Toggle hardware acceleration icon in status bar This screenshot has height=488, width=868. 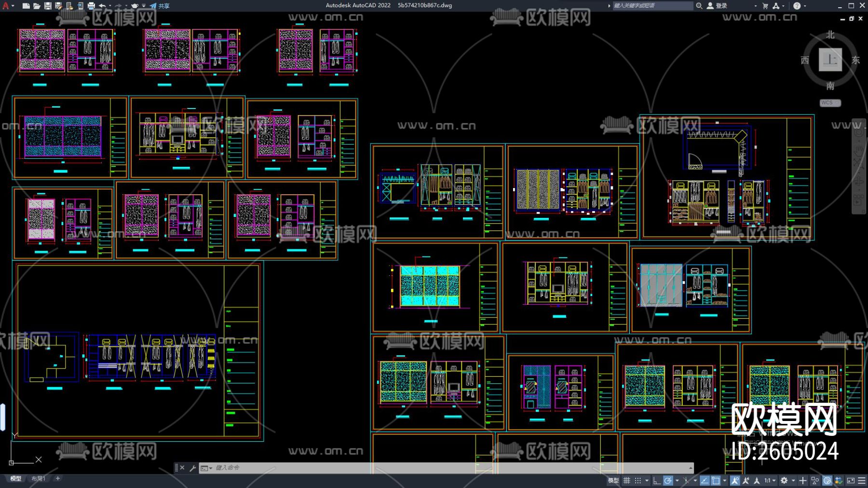[827, 480]
